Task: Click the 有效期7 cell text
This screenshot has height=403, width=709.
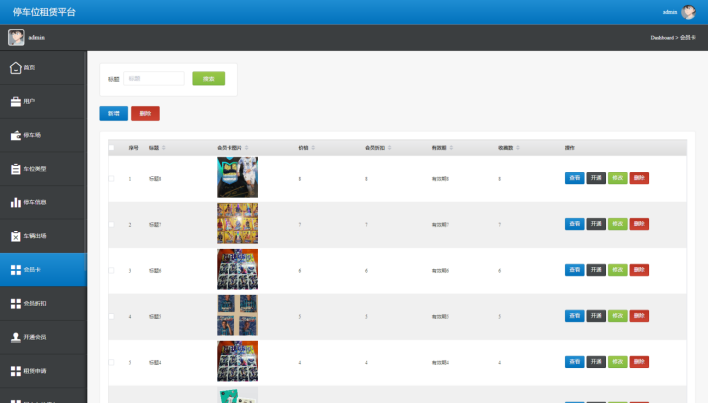Action: (440, 225)
